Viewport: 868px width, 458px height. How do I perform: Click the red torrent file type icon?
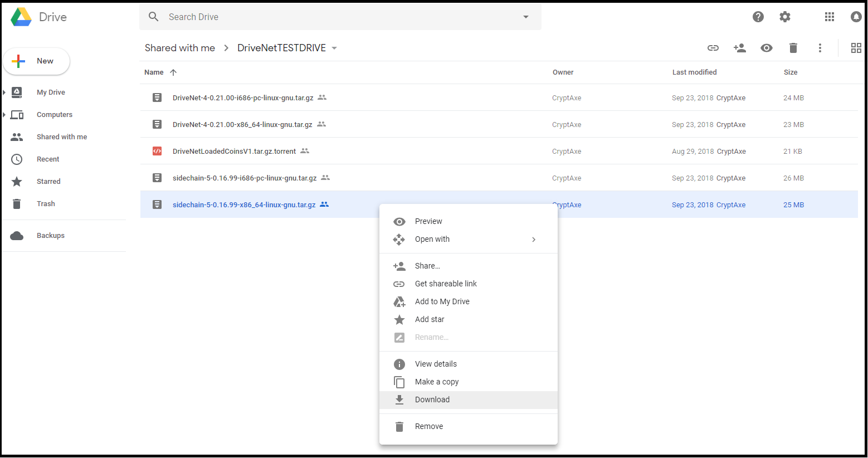coord(157,151)
